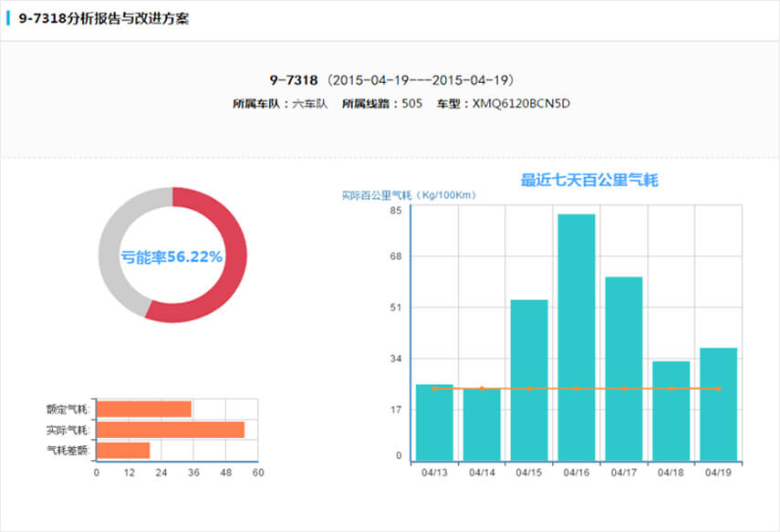
Task: Click the 34 y-axis value
Action: [395, 359]
